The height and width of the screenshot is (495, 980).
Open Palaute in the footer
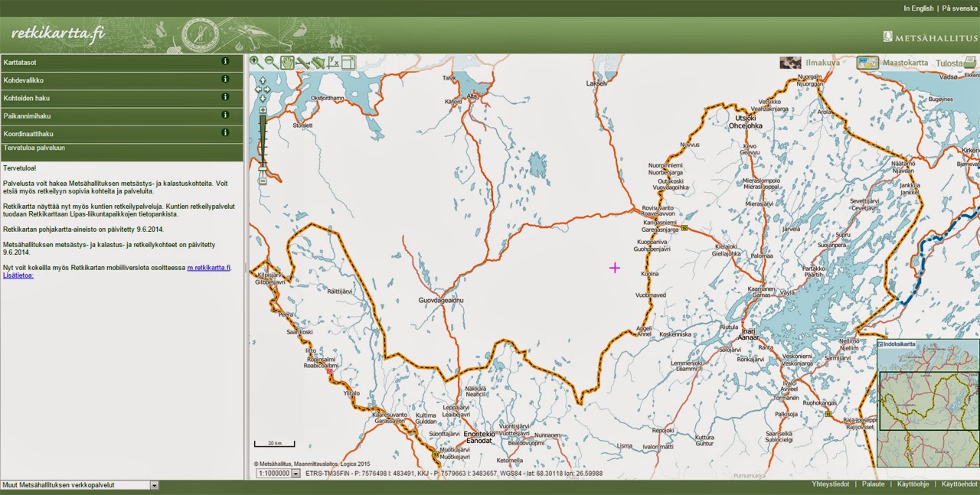873,484
